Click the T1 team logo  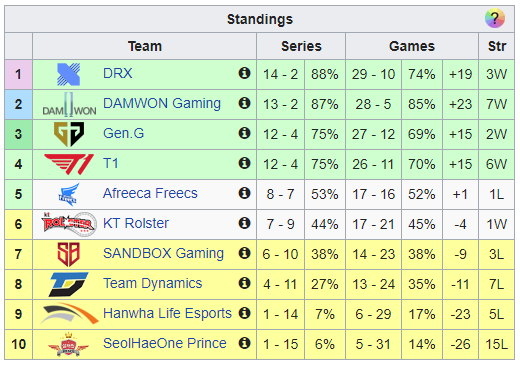[69, 164]
